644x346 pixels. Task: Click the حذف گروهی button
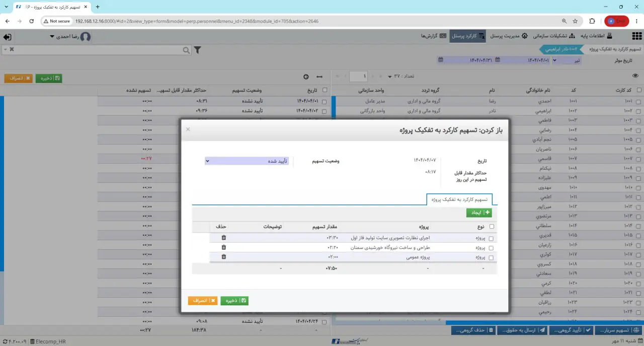[x=473, y=330]
